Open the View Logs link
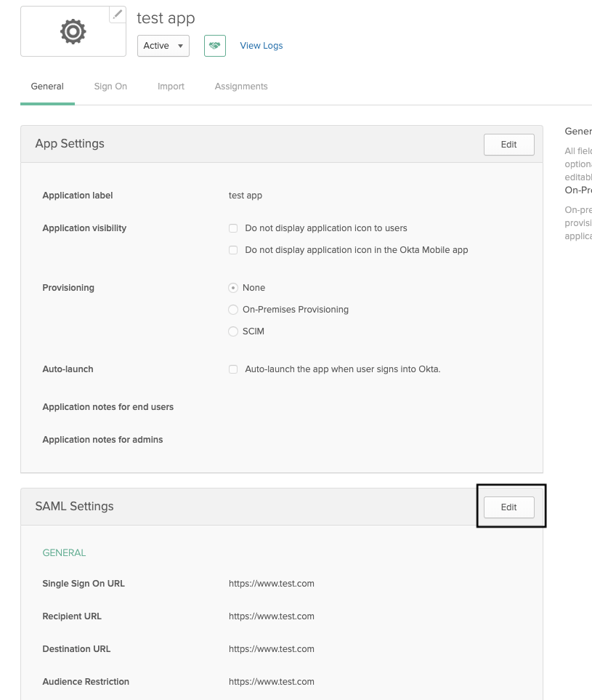Screen dimensions: 592x700 [261, 46]
